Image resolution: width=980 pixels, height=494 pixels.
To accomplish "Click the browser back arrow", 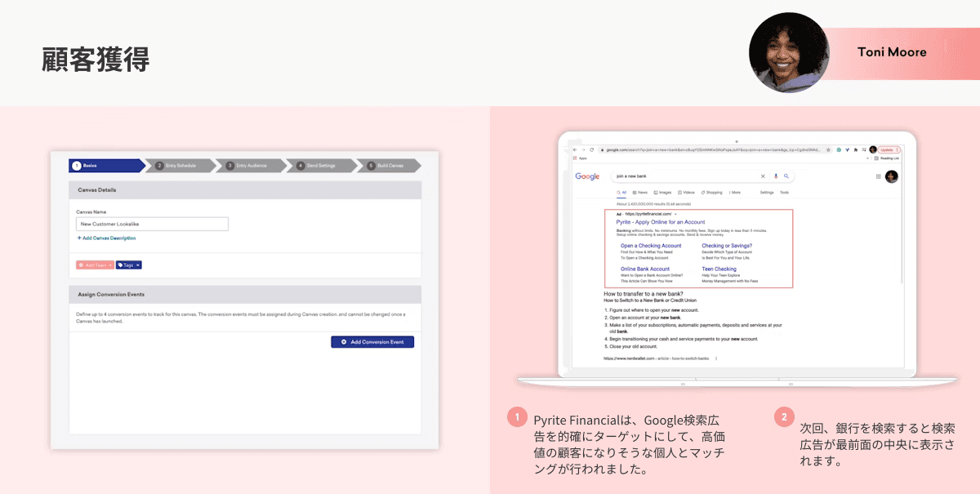I will [x=574, y=149].
